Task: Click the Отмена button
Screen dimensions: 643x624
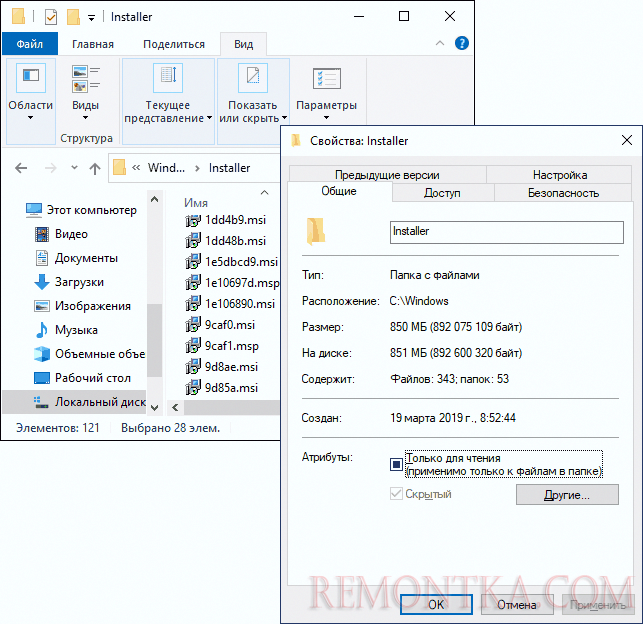Action: 517,604
